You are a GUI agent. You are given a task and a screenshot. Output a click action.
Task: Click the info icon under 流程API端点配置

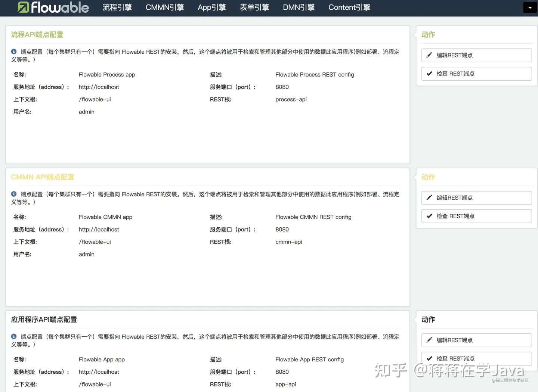point(13,51)
